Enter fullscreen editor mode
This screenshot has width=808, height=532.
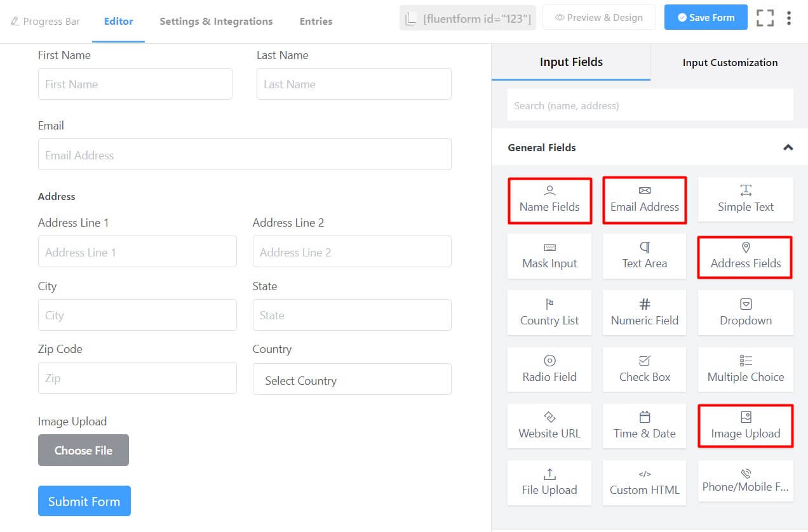(x=765, y=17)
